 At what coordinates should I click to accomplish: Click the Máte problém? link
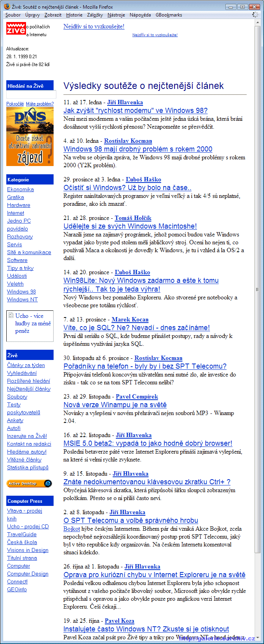pyautogui.click(x=40, y=104)
